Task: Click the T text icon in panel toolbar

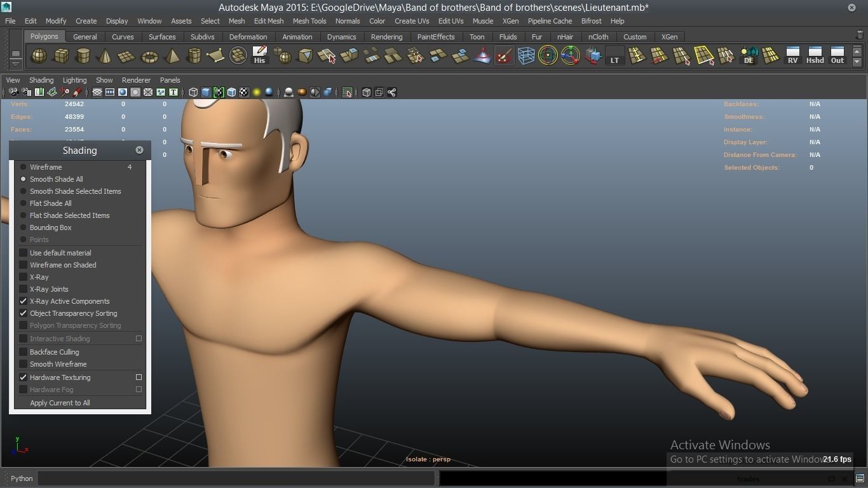Action: (173, 92)
